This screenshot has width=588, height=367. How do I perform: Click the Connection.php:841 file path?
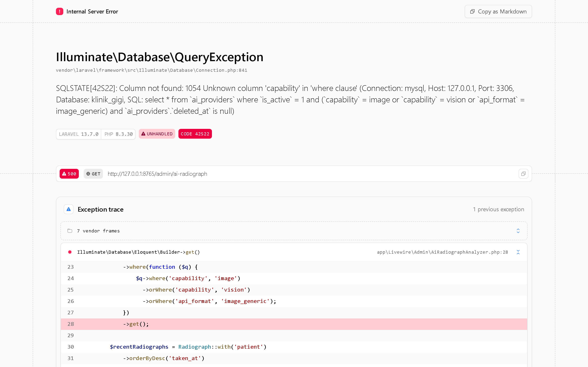point(151,70)
